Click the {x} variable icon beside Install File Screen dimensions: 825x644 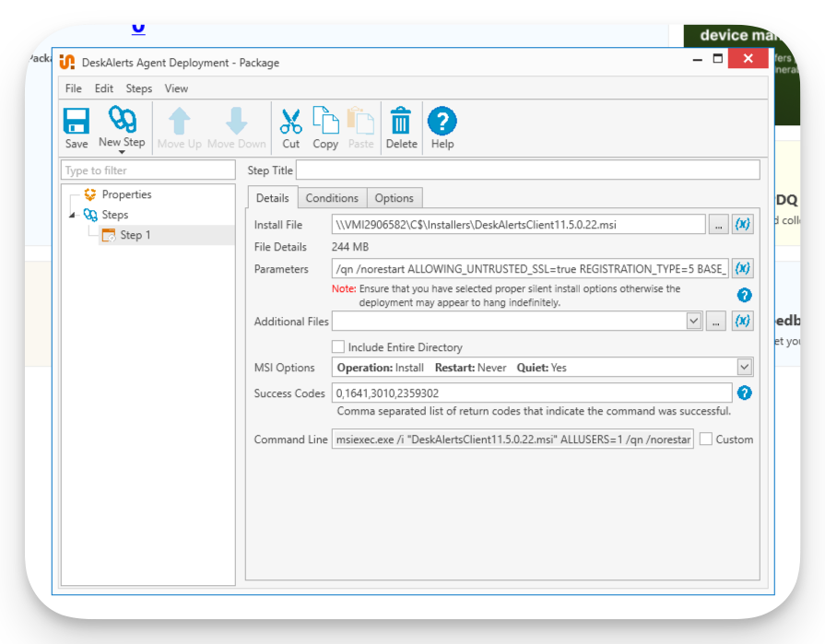pos(742,224)
